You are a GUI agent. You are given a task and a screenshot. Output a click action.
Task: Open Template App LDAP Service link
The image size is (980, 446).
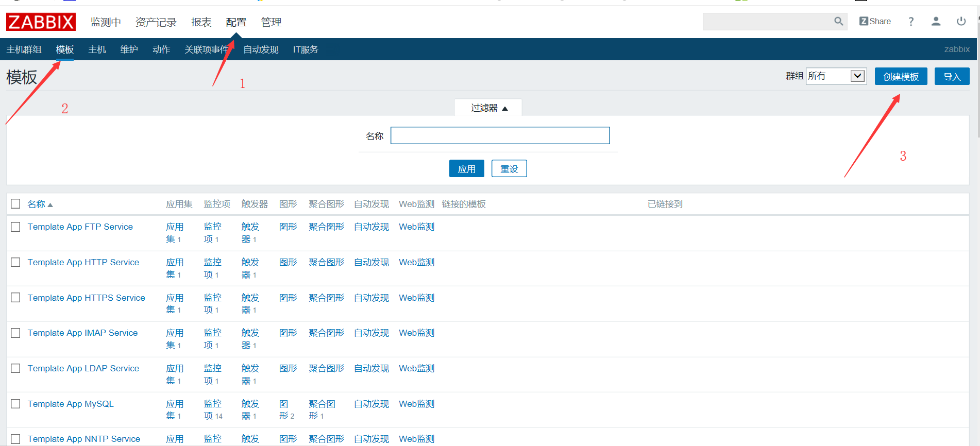click(x=83, y=368)
